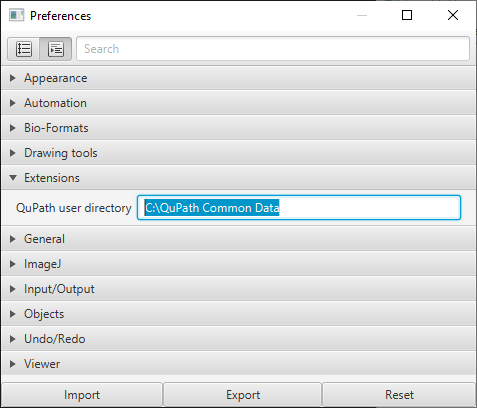Expand the ImageJ preferences
This screenshot has width=477, height=408.
pyautogui.click(x=238, y=264)
